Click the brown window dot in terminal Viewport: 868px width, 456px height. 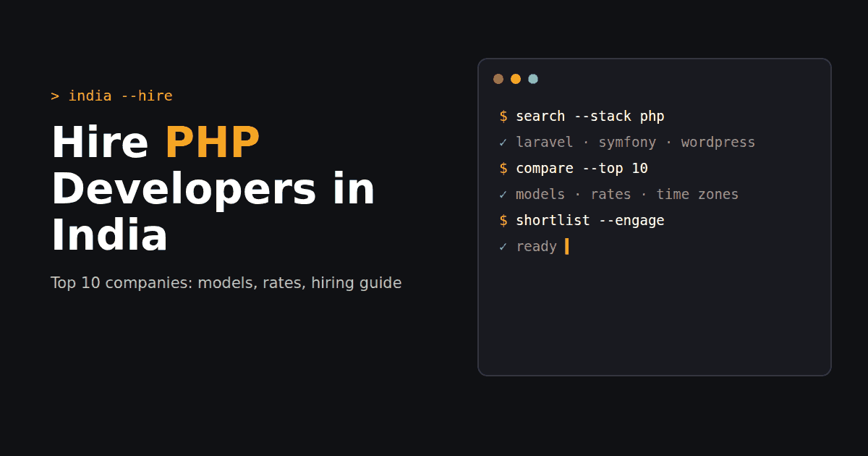[498, 79]
